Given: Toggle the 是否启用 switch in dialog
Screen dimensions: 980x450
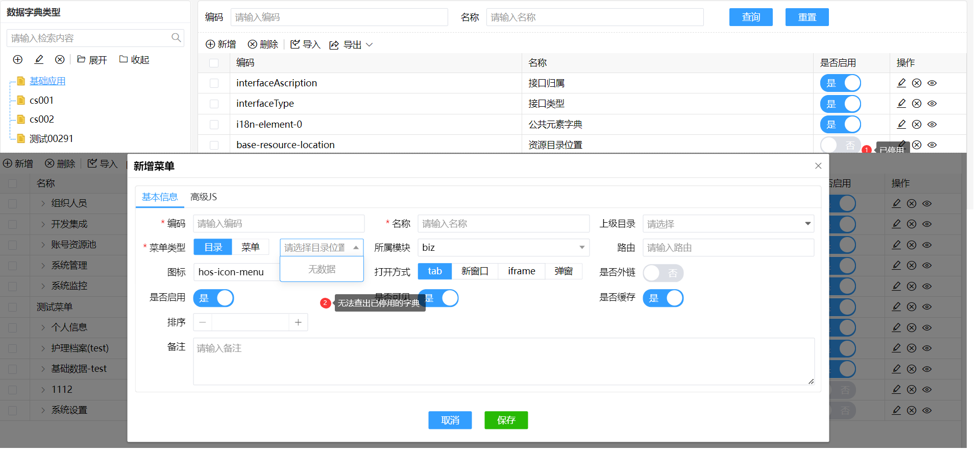Looking at the screenshot, I should [213, 298].
